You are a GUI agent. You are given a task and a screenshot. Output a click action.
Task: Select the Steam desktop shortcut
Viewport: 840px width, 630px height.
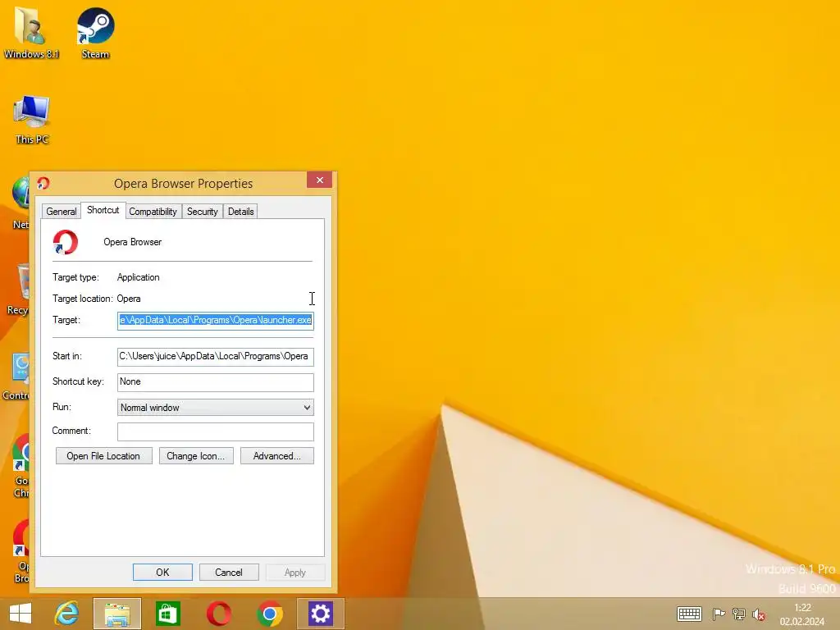(95, 32)
